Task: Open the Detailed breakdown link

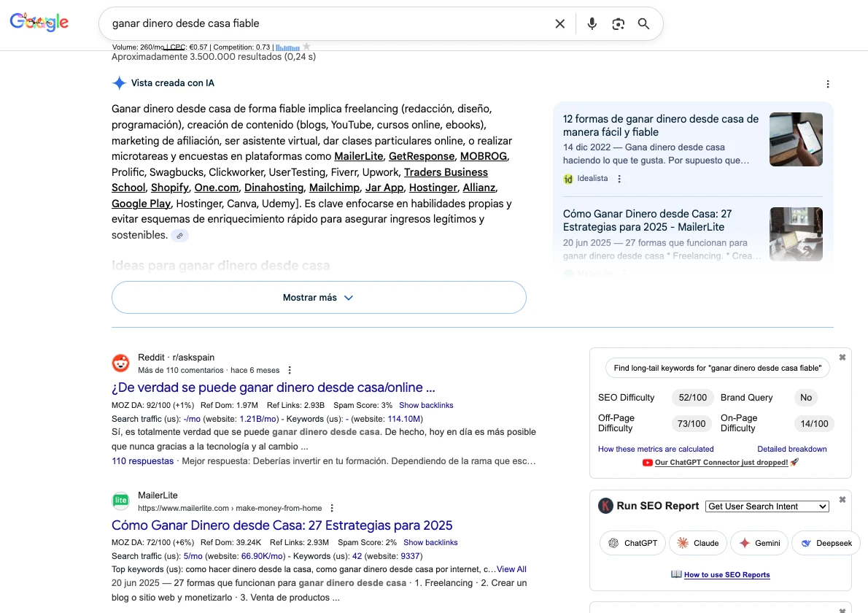Action: [x=791, y=449]
